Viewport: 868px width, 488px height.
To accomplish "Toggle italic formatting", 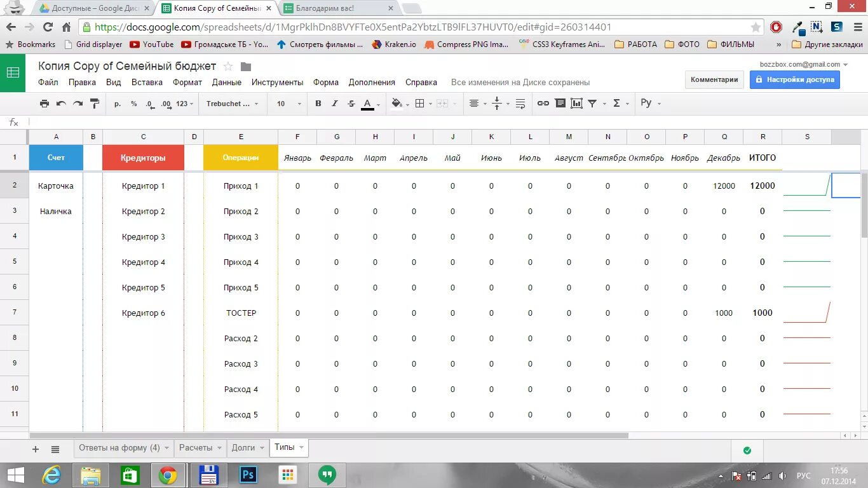I will 335,104.
